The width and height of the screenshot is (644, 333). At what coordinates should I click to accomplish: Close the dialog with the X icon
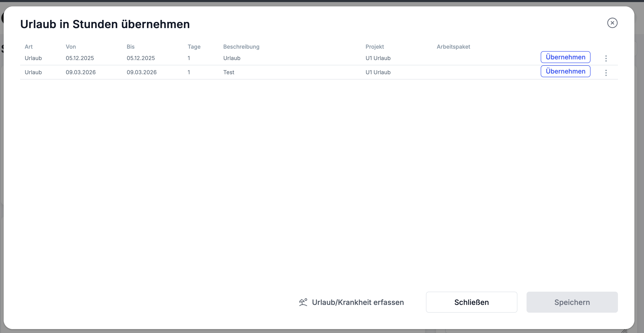point(612,23)
